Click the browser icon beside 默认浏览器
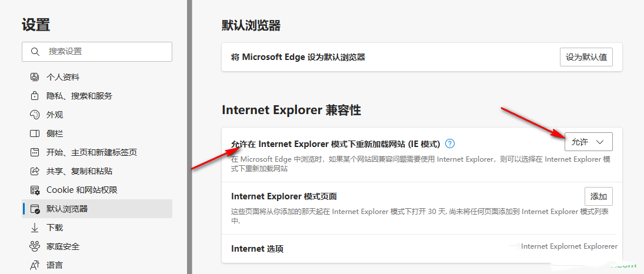 [x=35, y=209]
